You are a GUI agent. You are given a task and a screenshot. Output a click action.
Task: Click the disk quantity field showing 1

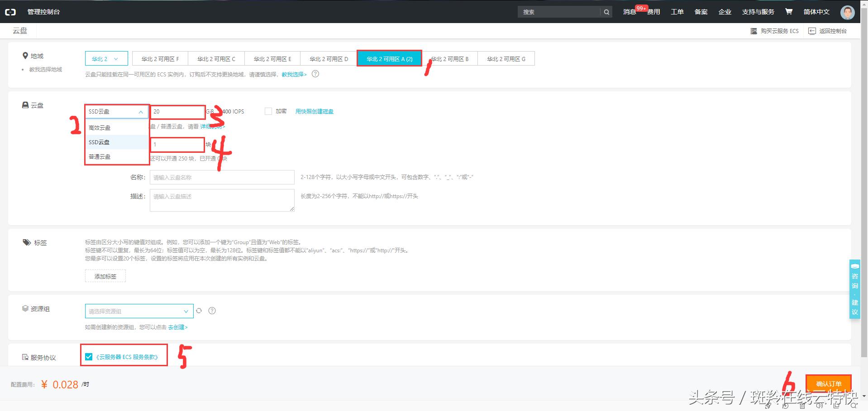(x=177, y=145)
